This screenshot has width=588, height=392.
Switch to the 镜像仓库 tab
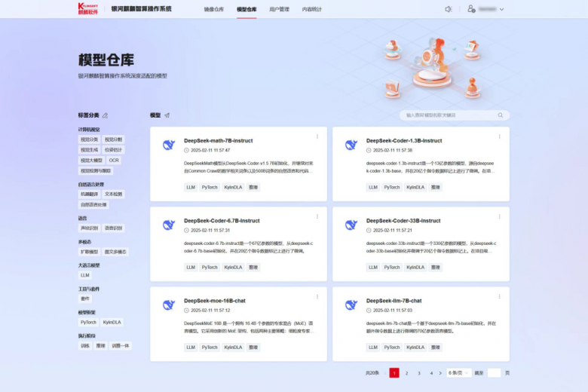coord(214,9)
